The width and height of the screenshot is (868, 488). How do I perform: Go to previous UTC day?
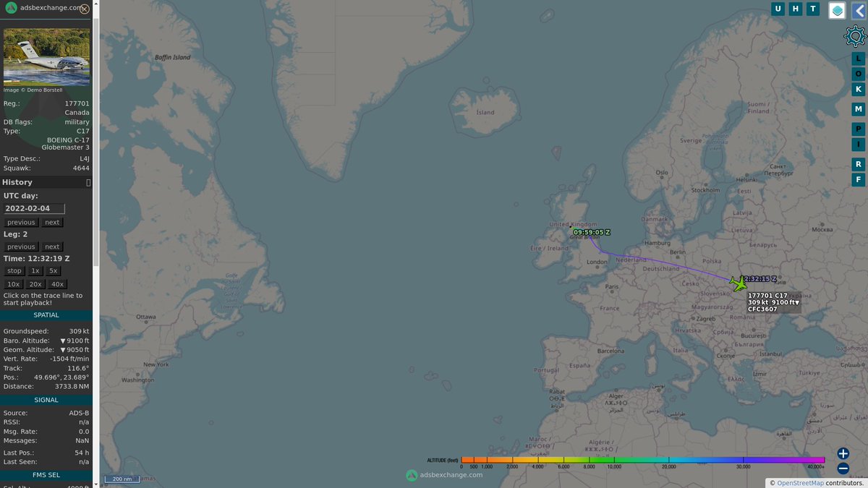[21, 223]
